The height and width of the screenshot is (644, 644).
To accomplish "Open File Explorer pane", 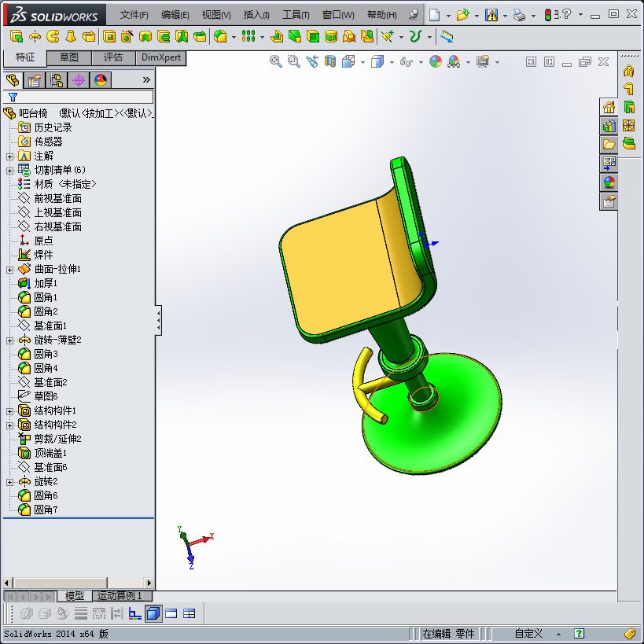I will [609, 144].
